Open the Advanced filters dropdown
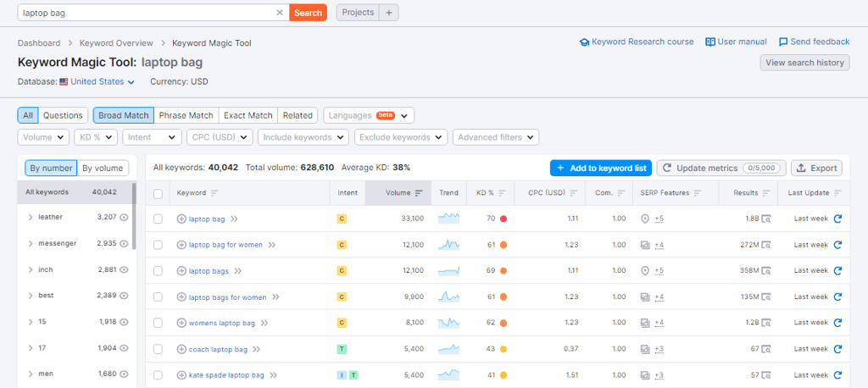 pyautogui.click(x=496, y=137)
